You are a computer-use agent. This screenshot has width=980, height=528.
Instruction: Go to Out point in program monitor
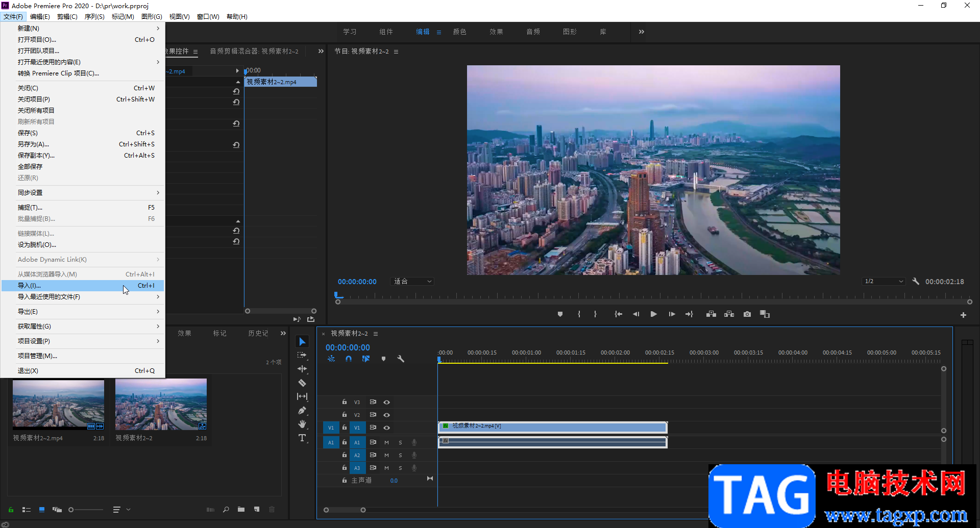[689, 314]
